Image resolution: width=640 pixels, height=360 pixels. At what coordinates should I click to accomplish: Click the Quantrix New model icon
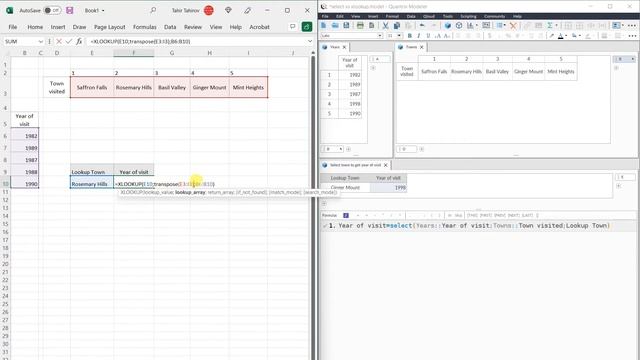pos(324,25)
